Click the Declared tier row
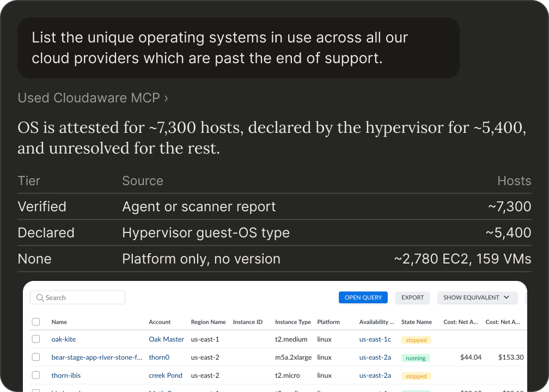The width and height of the screenshot is (549, 392). click(x=274, y=233)
